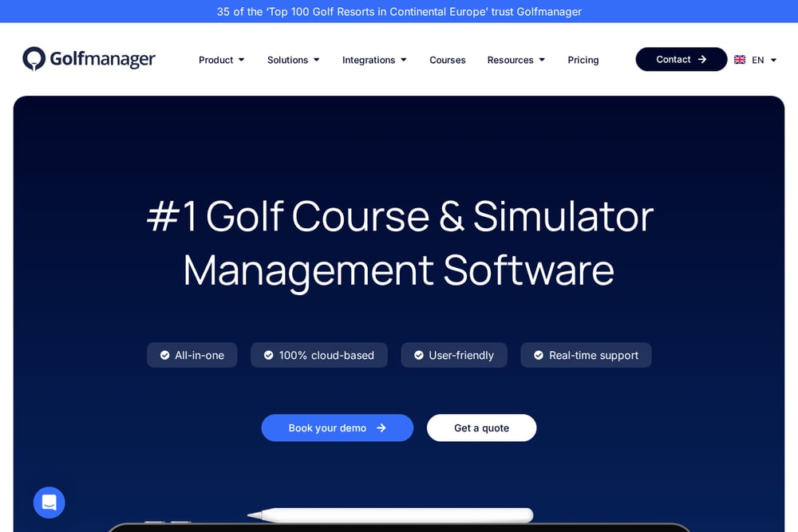The width and height of the screenshot is (798, 532).
Task: Click the arrow icon in Contact button
Action: tap(701, 60)
